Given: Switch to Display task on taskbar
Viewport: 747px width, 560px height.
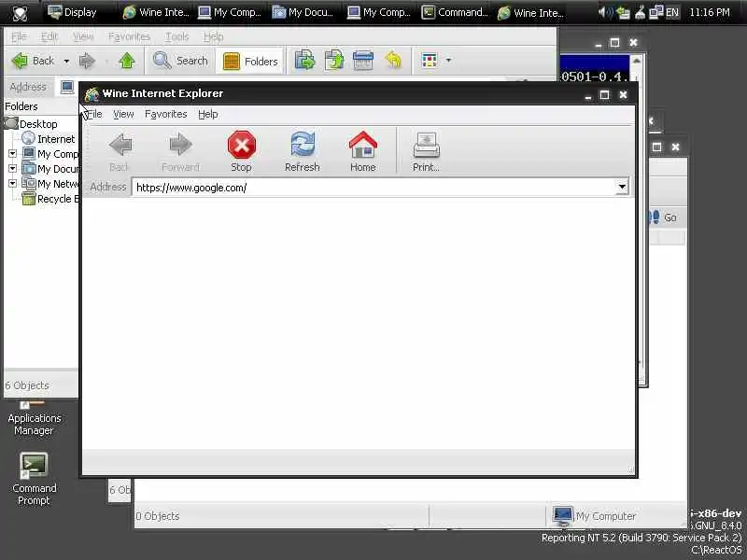Looking at the screenshot, I should pyautogui.click(x=73, y=12).
